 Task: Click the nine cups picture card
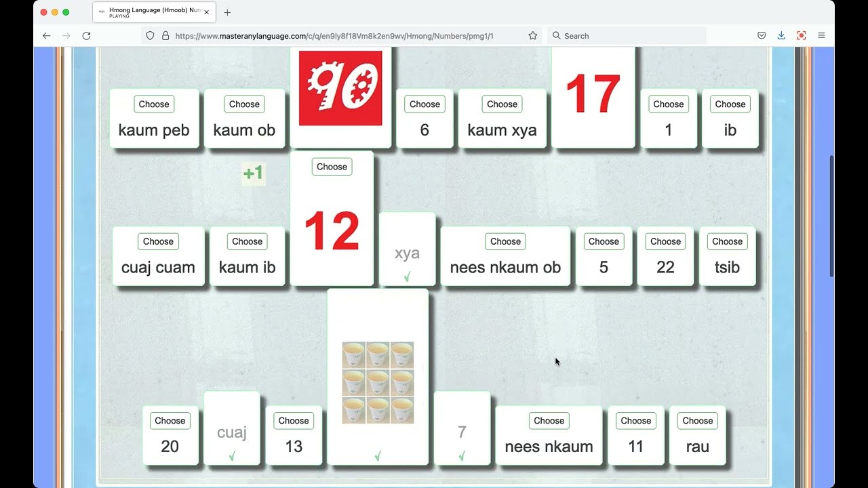[x=378, y=377]
